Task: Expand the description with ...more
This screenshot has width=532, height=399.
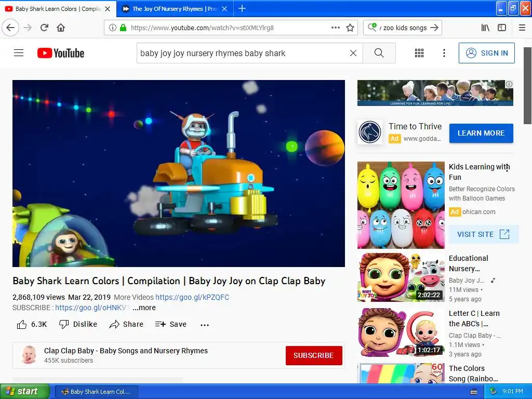Action: 144,308
